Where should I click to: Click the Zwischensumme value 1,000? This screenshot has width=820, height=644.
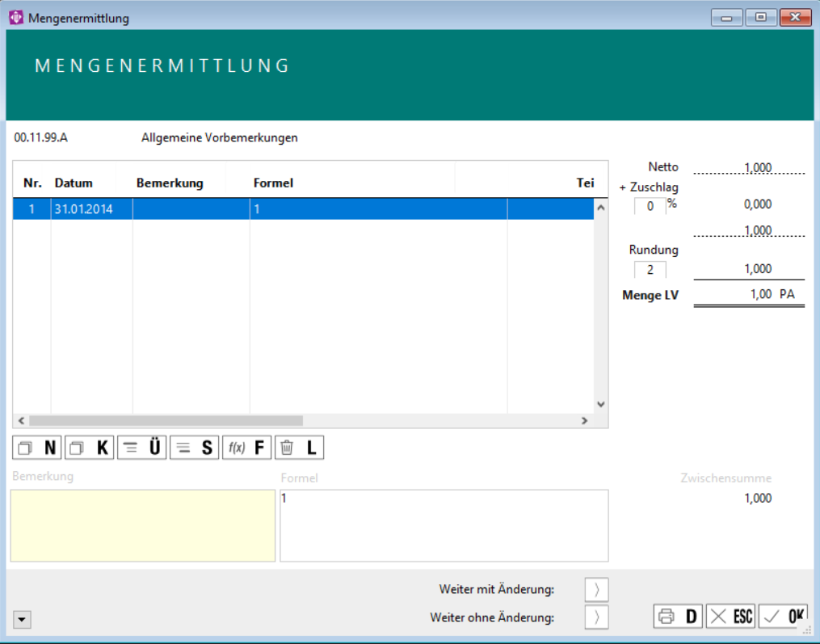coord(758,498)
